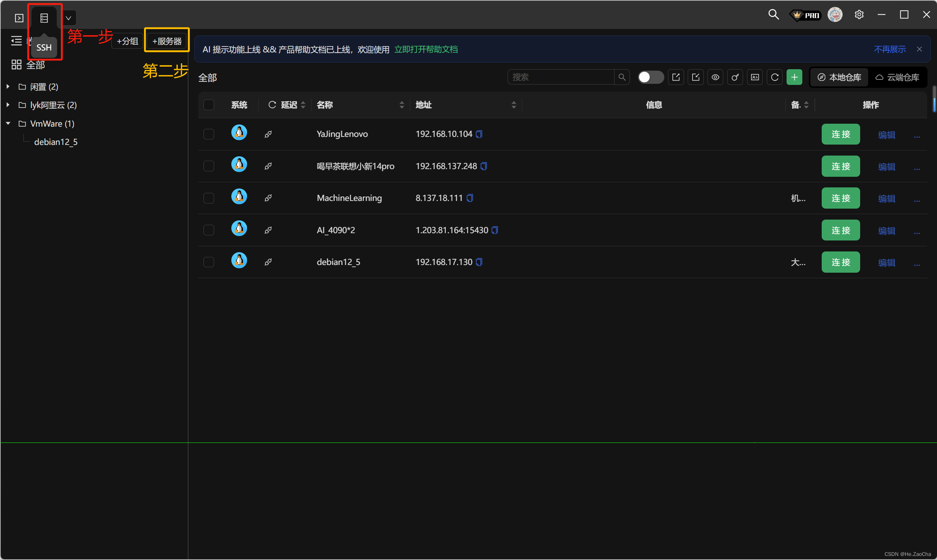This screenshot has width=937, height=560.
Task: Select the 本地仓库 tab
Action: point(839,77)
